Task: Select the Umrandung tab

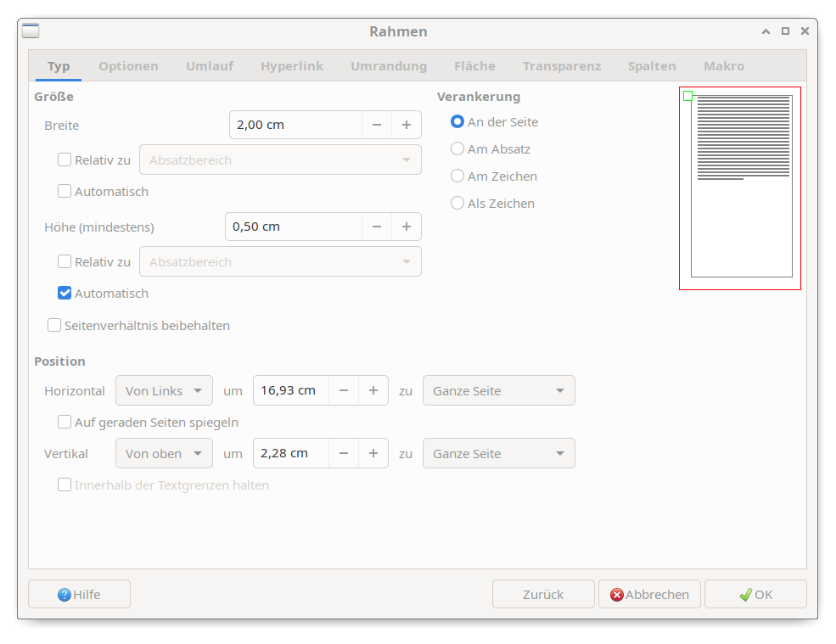Action: [x=389, y=66]
